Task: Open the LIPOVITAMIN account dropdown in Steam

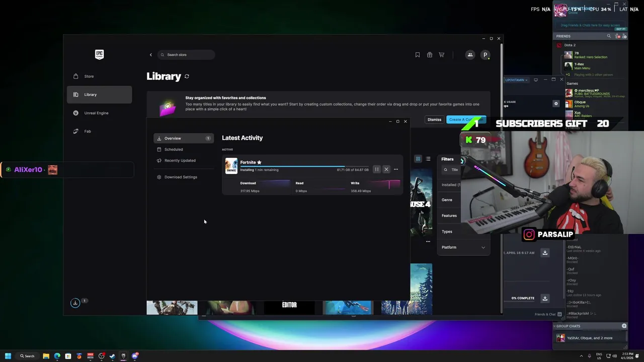Action: click(516, 80)
